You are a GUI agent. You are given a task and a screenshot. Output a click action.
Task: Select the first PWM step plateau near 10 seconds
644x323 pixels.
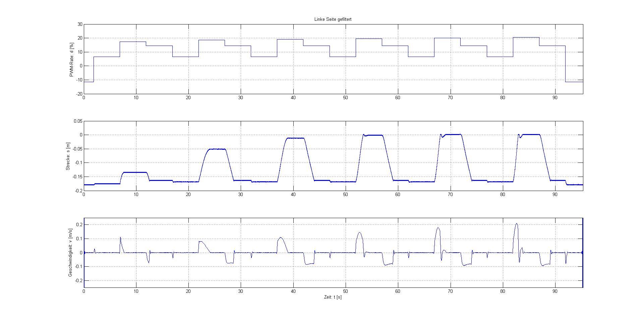pos(133,42)
